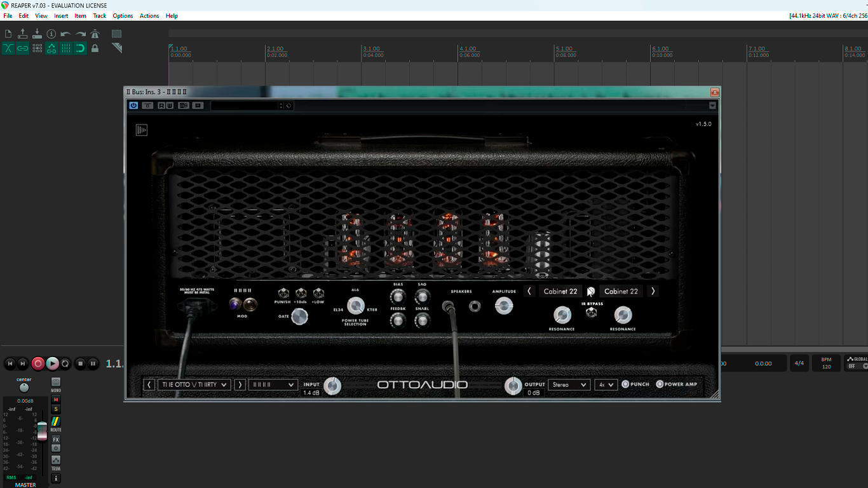Click the dashed marquee selection icon
This screenshot has height=488, width=868.
coord(117,34)
